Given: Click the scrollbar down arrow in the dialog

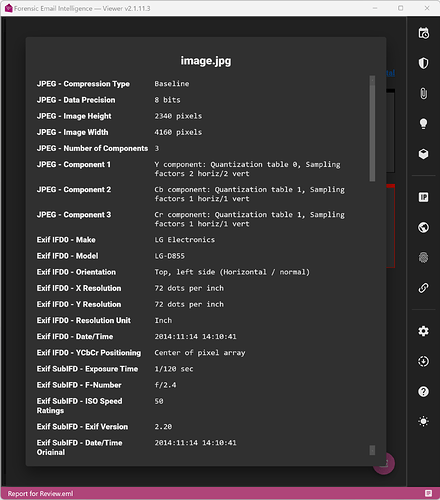Looking at the screenshot, I should click(x=372, y=450).
